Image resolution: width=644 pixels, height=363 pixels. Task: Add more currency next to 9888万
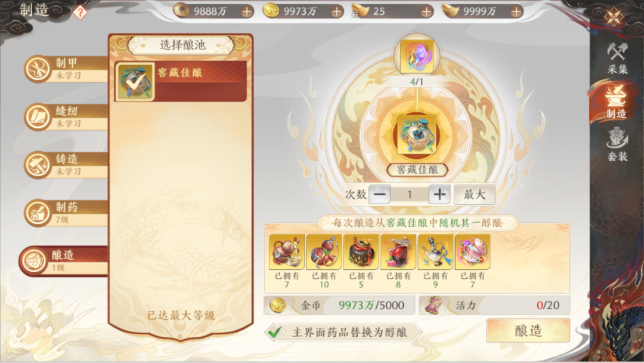coord(247,11)
